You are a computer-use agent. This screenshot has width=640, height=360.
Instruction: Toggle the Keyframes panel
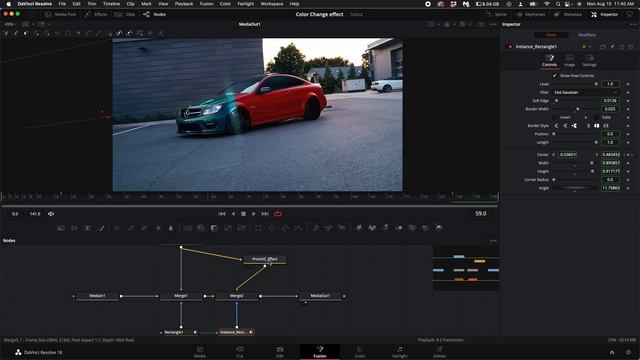pyautogui.click(x=530, y=14)
